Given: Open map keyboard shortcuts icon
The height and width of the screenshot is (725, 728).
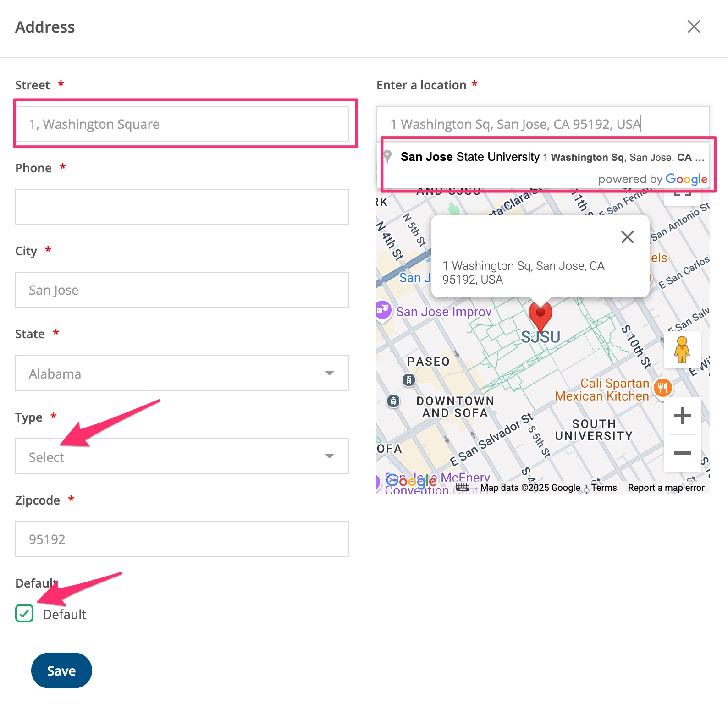Looking at the screenshot, I should point(463,487).
